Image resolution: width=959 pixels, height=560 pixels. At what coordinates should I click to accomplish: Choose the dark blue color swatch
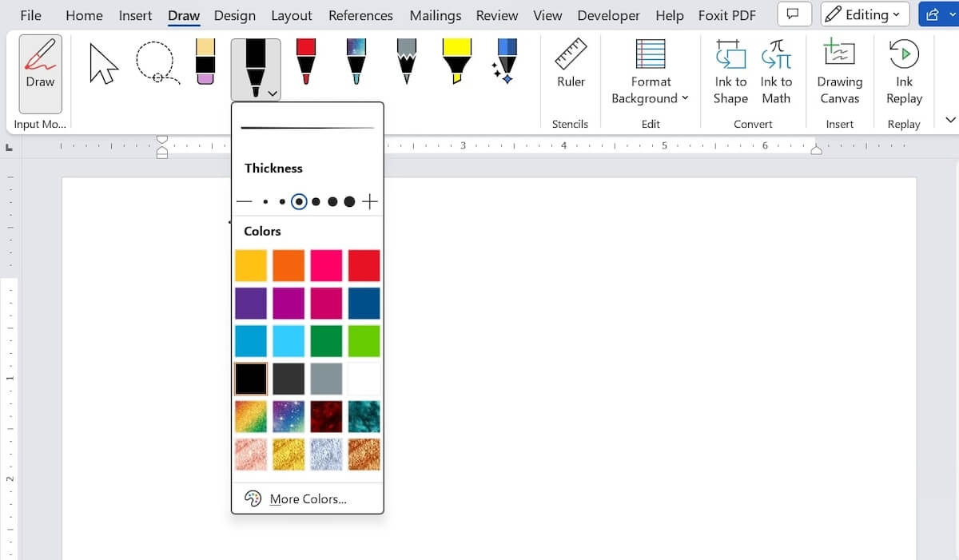coord(364,304)
